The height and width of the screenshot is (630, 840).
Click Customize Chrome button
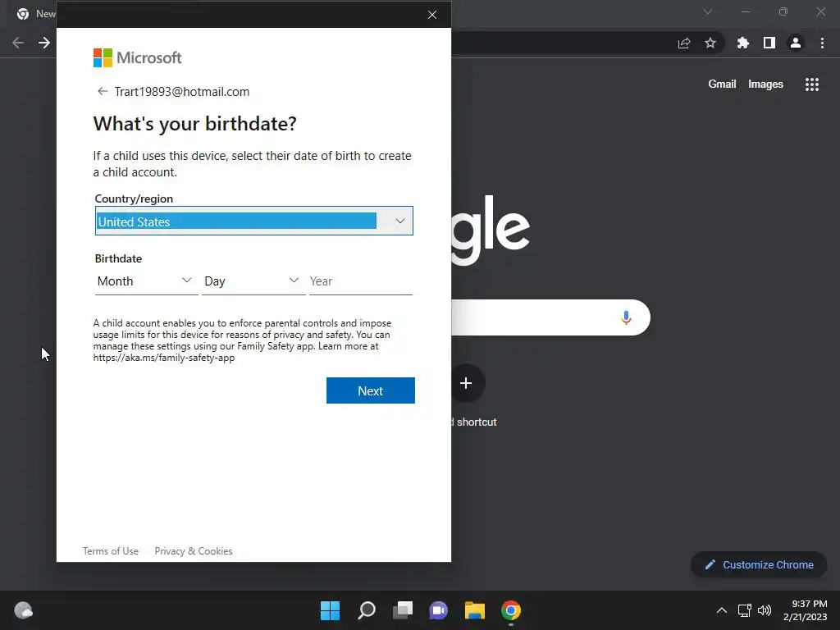point(759,564)
